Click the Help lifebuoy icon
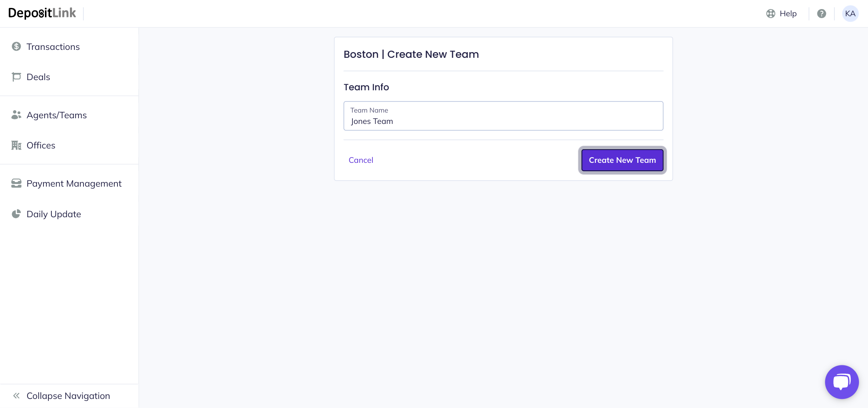 (771, 14)
